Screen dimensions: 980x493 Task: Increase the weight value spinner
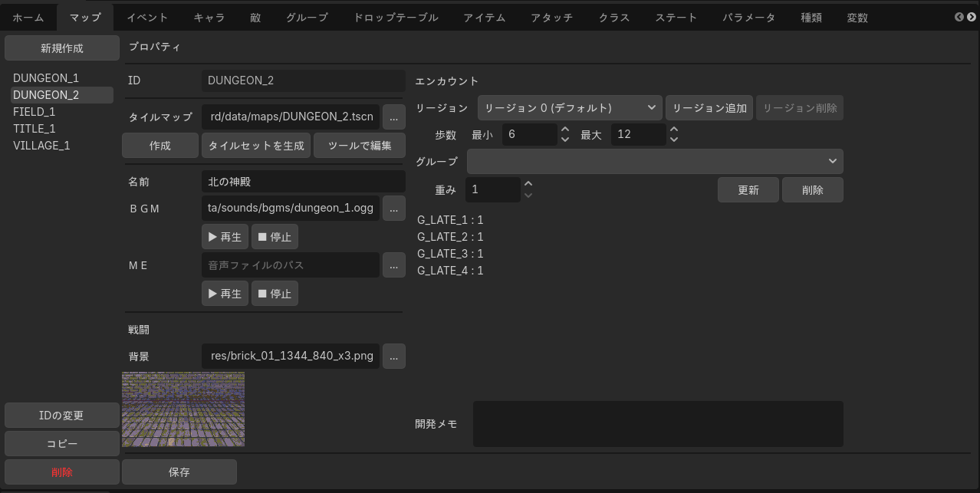[x=528, y=184]
